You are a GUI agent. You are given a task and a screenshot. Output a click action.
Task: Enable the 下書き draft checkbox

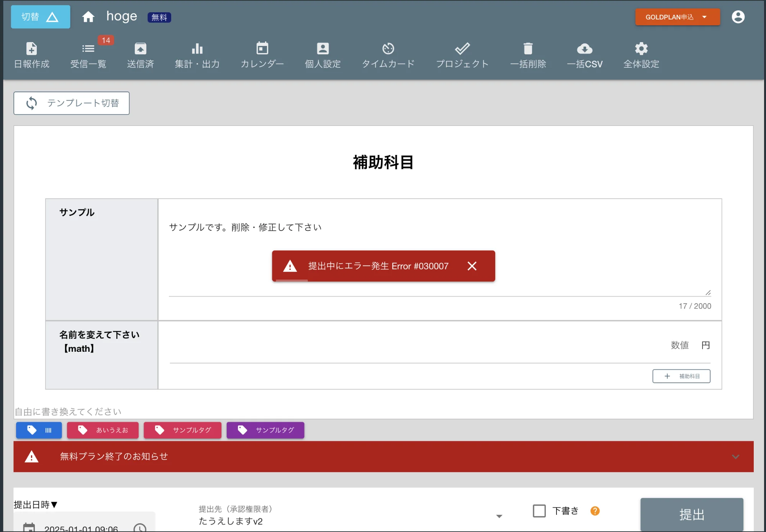[539, 511]
